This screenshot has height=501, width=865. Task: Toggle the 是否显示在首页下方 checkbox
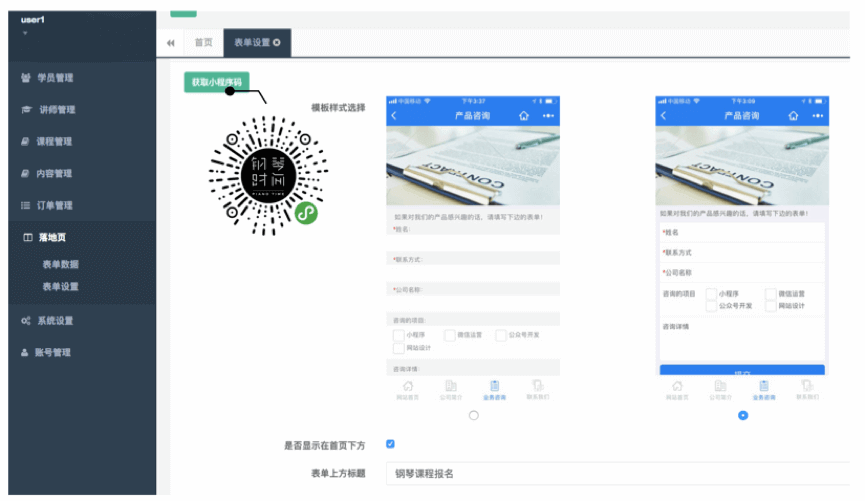pos(390,444)
